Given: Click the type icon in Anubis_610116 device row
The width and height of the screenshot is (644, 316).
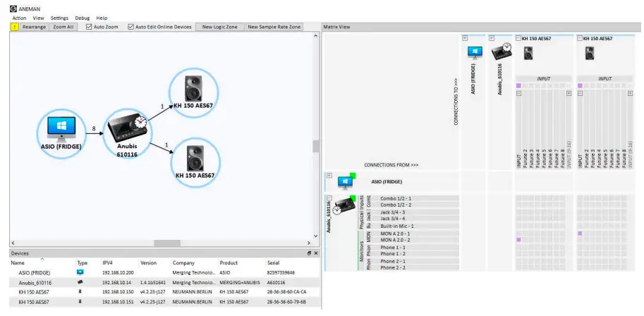Looking at the screenshot, I should (80, 283).
